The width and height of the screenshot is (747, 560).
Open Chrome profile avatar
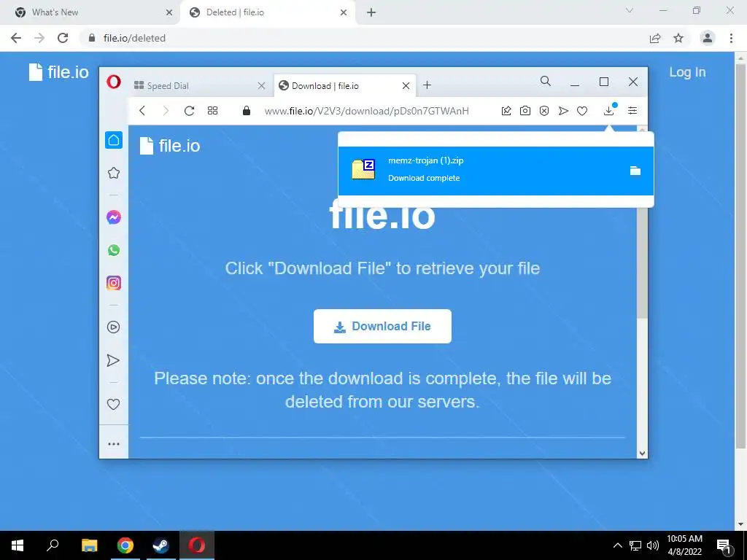(708, 38)
